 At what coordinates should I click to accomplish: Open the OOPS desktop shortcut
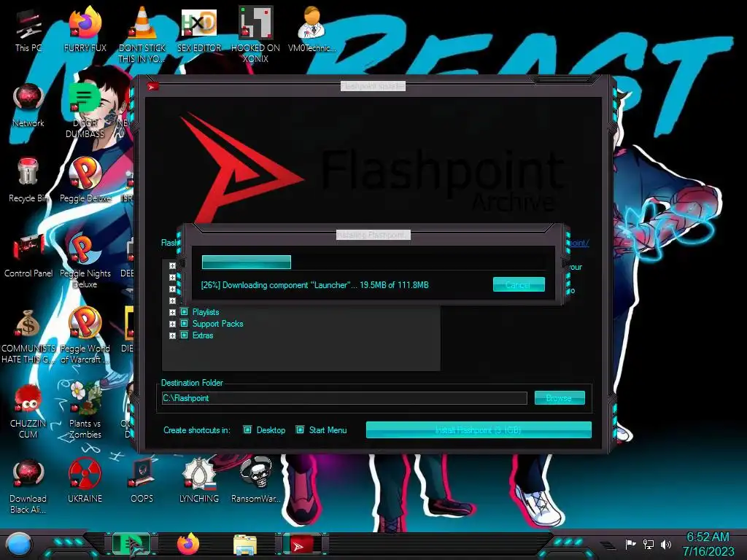point(142,481)
